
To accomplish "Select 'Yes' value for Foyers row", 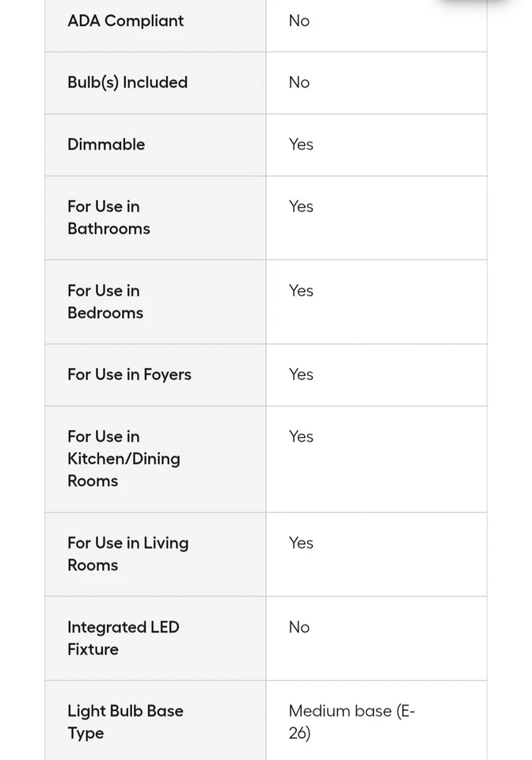I will [301, 374].
